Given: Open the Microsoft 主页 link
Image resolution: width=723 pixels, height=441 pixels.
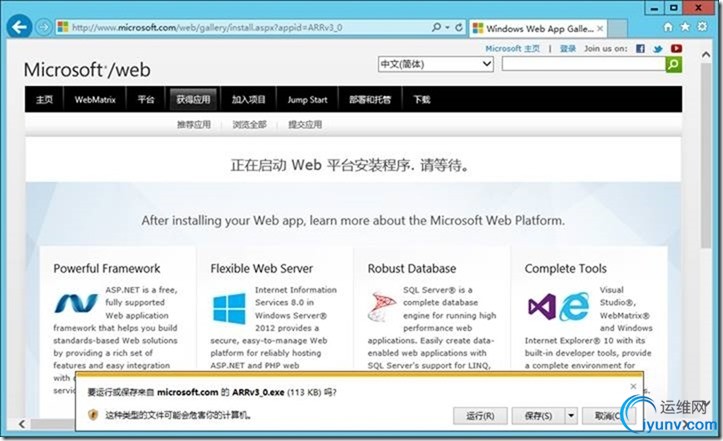Looking at the screenshot, I should pyautogui.click(x=512, y=48).
